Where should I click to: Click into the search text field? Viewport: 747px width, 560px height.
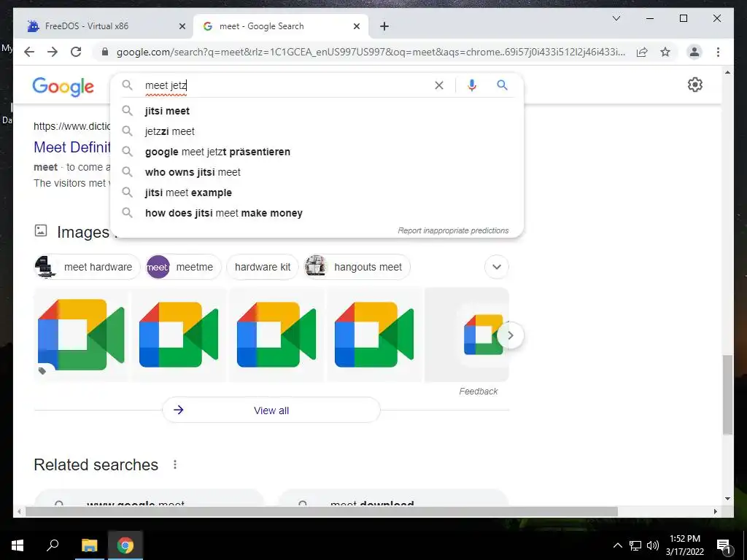pos(286,85)
